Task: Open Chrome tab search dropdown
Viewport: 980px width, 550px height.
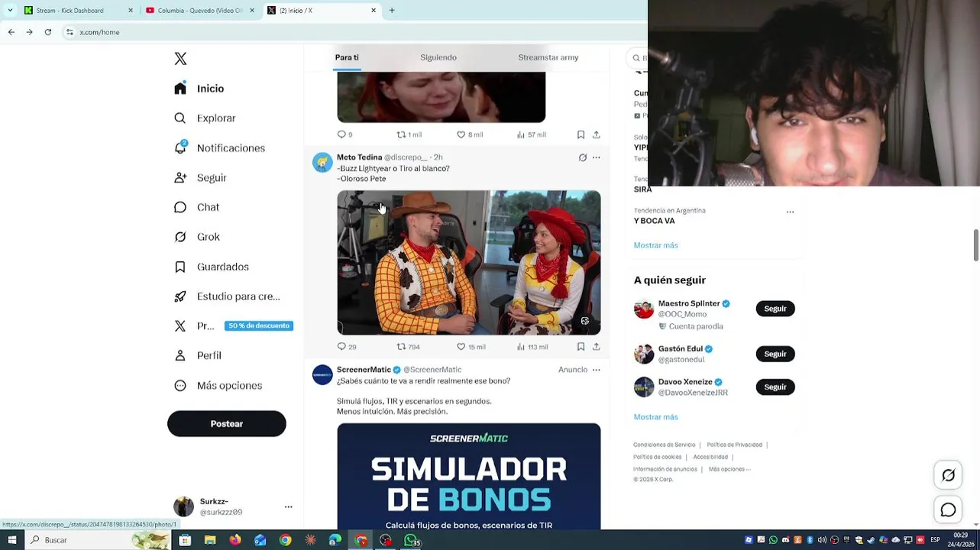Action: 10,11
